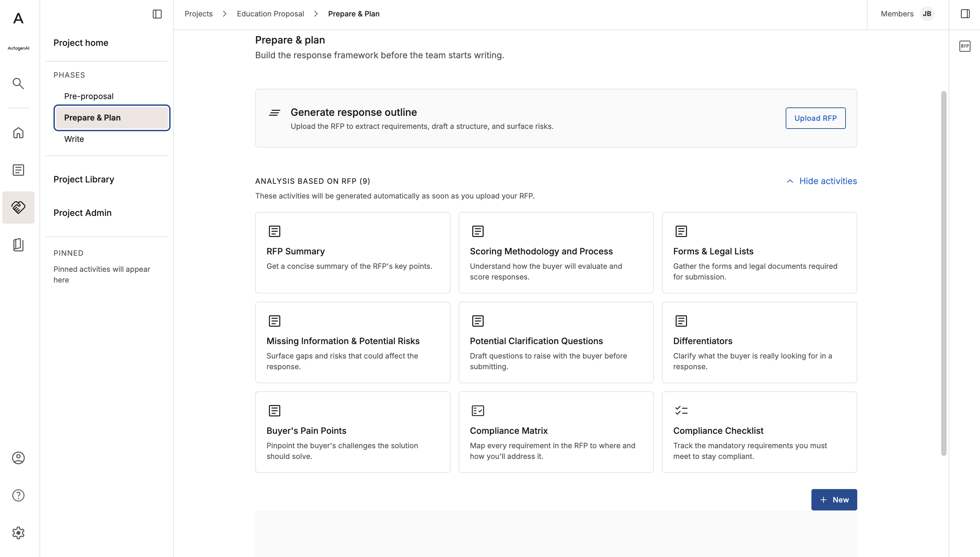Open the user profile icon
Screen dimensions: 980x557
[18, 458]
